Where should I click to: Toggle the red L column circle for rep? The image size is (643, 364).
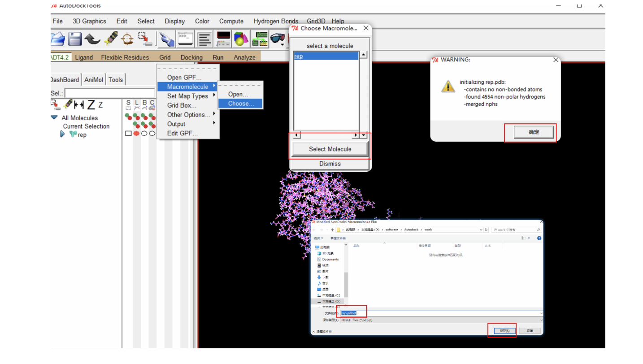[x=136, y=134]
